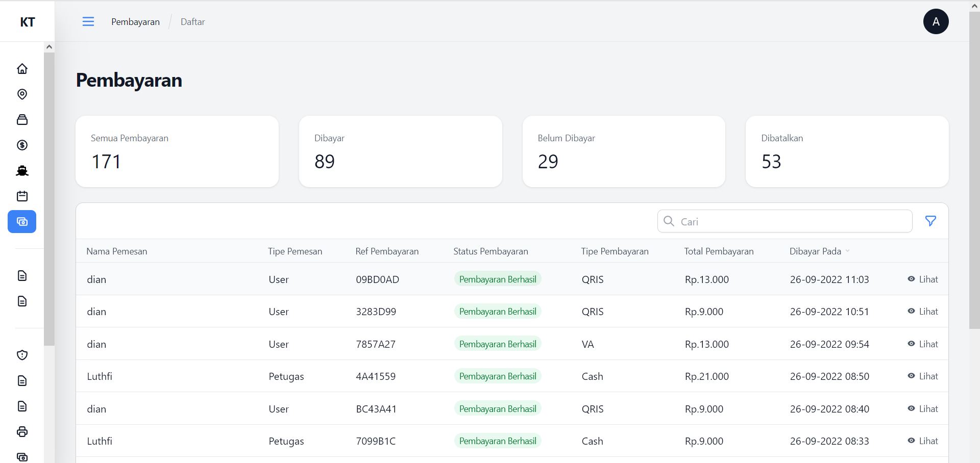
Task: Click the location pin sidebar icon
Action: (22, 94)
